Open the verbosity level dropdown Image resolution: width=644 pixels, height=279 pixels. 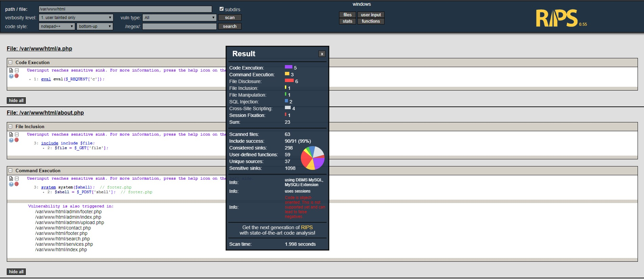[x=76, y=18]
